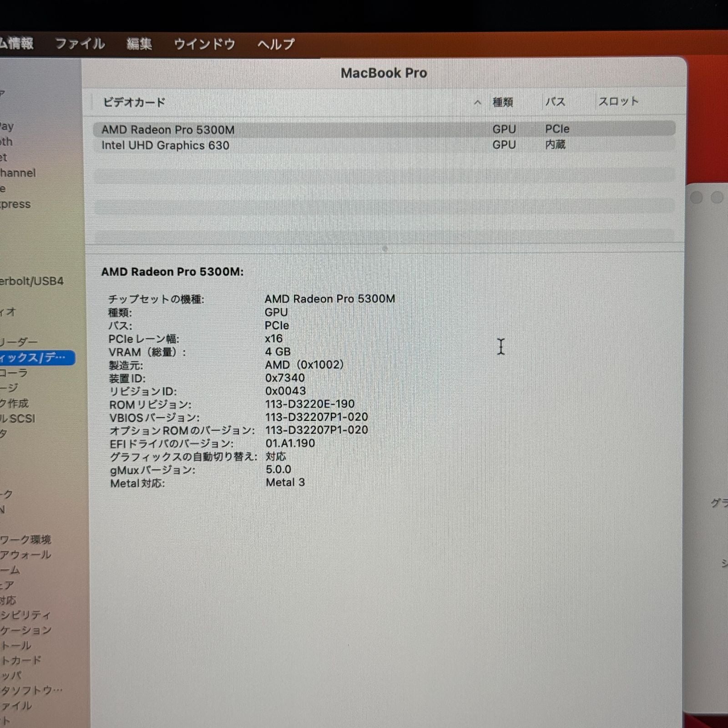Select 使用停止されたソフトウェア sidebar item

[x=31, y=690]
